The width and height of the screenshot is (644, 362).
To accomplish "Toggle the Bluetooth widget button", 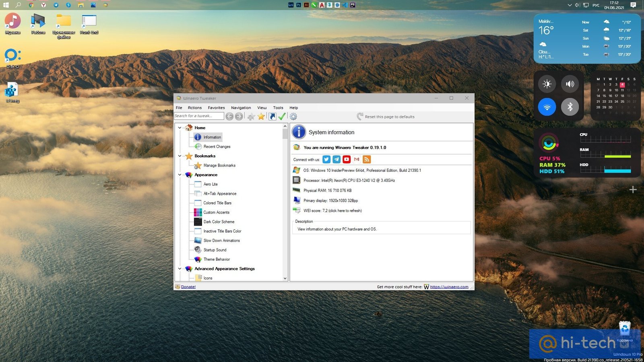I will 570,107.
